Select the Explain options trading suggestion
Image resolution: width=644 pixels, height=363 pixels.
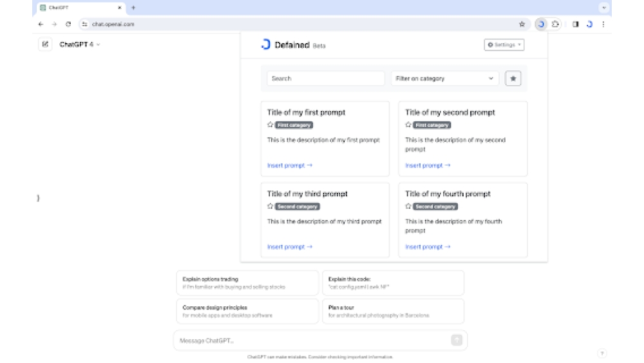(247, 283)
